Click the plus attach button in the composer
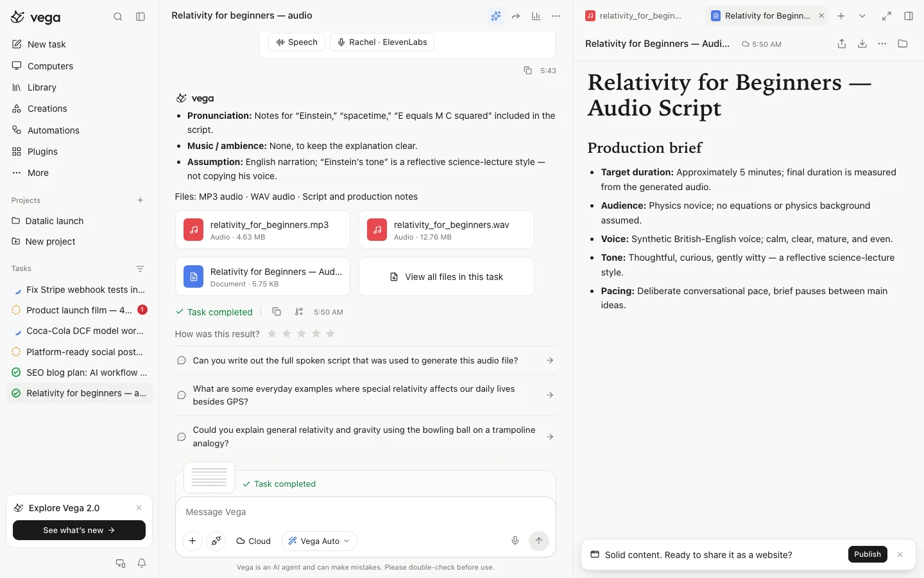Image resolution: width=924 pixels, height=578 pixels. (x=193, y=541)
